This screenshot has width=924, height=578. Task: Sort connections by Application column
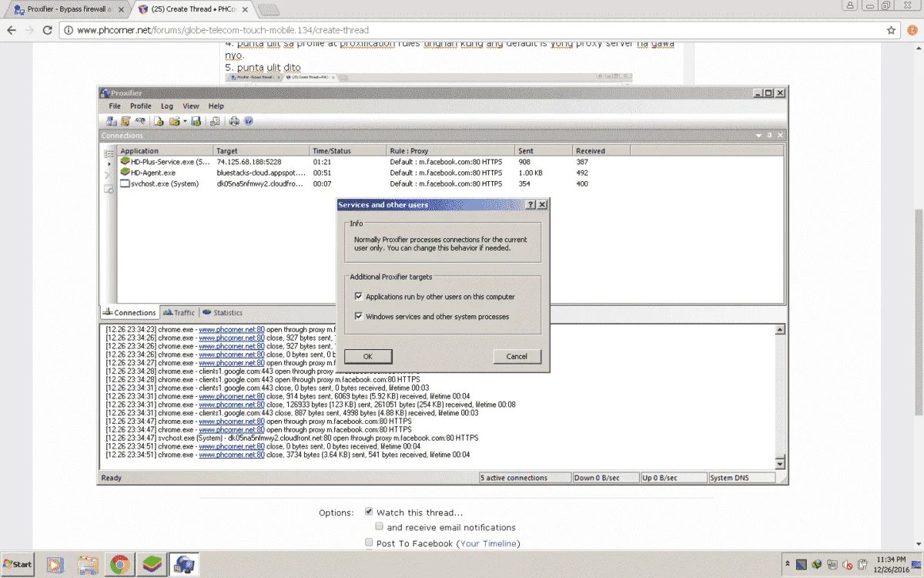[166, 150]
